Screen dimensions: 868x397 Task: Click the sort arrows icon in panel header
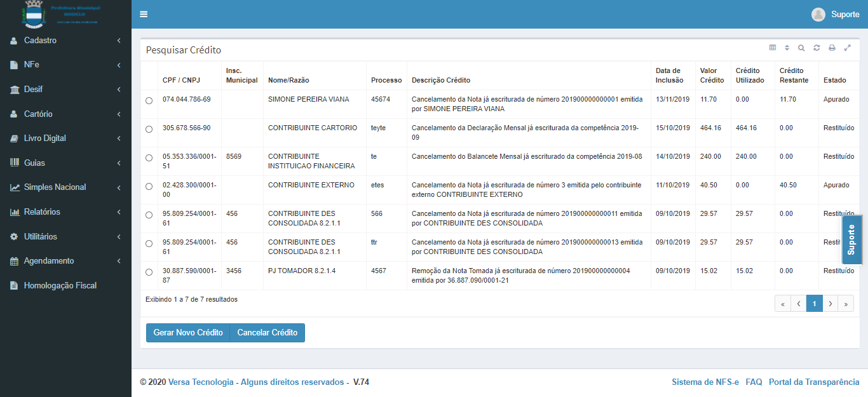pos(787,48)
